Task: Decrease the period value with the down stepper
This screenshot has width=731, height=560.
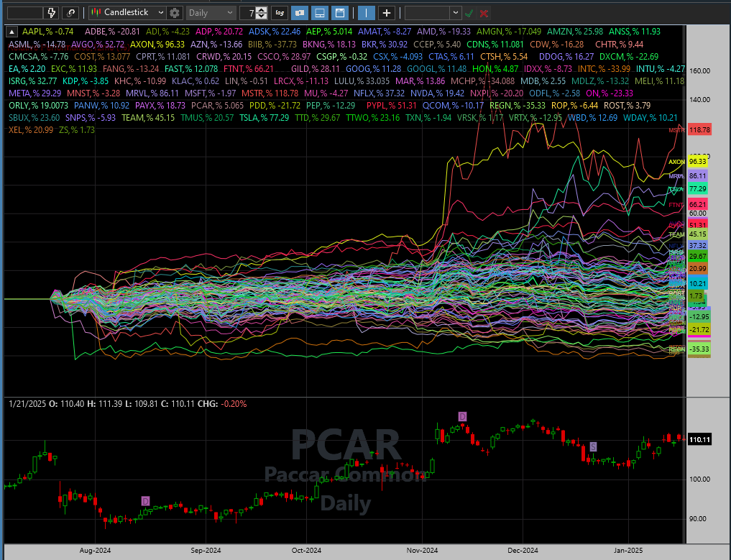Action: pos(262,16)
